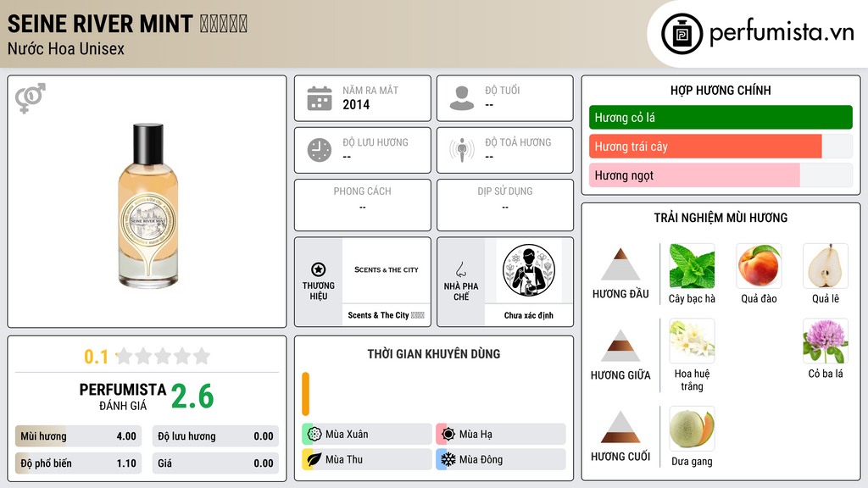Click the person icon for Độ tuổi
Screen dimensions: 868x488
462,98
